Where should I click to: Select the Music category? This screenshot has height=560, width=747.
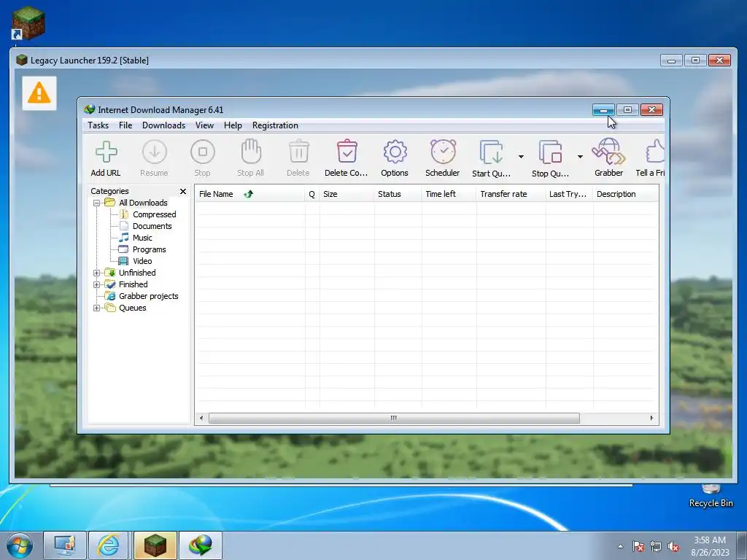(x=142, y=238)
